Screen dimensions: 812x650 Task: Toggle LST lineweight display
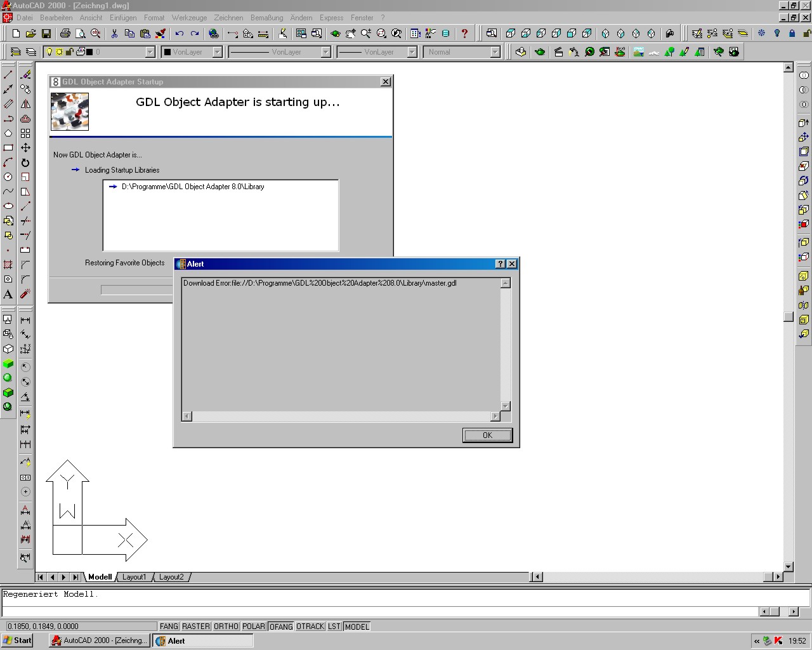pos(334,627)
